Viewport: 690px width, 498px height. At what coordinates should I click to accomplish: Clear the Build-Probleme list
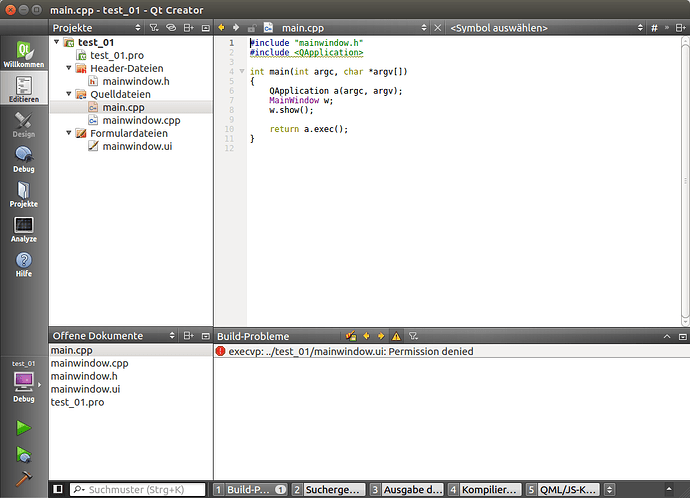[x=351, y=336]
